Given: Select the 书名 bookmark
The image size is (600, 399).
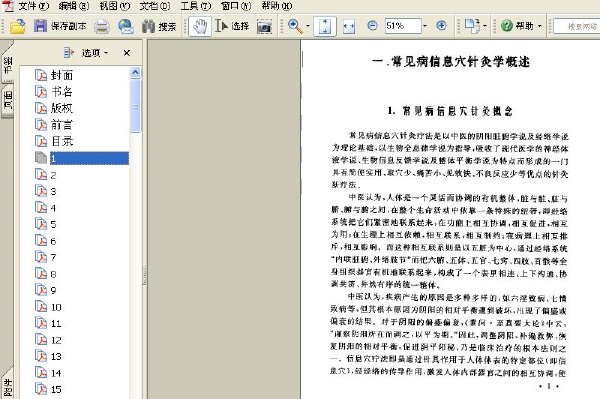Looking at the screenshot, I should tap(62, 91).
